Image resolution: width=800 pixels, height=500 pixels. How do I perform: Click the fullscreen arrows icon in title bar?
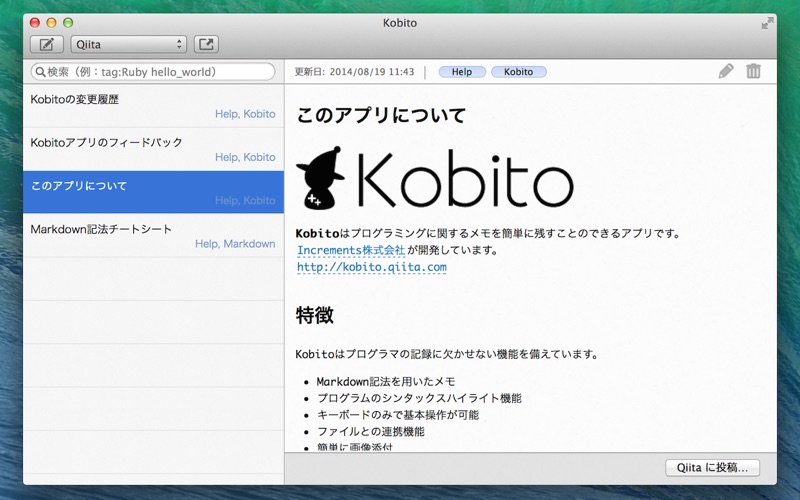(767, 23)
